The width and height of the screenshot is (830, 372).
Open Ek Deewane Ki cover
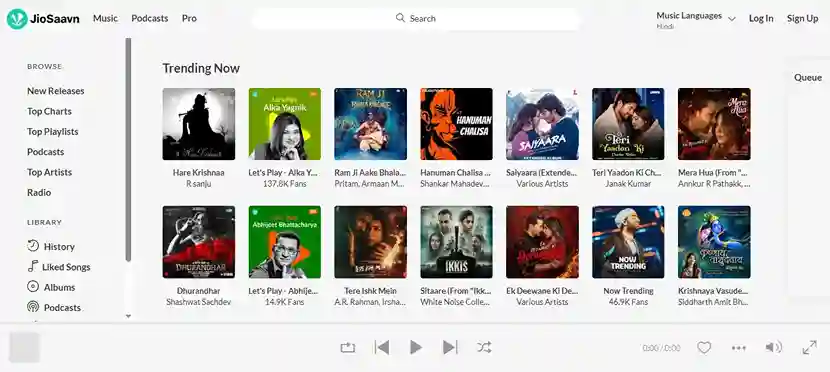pos(543,242)
